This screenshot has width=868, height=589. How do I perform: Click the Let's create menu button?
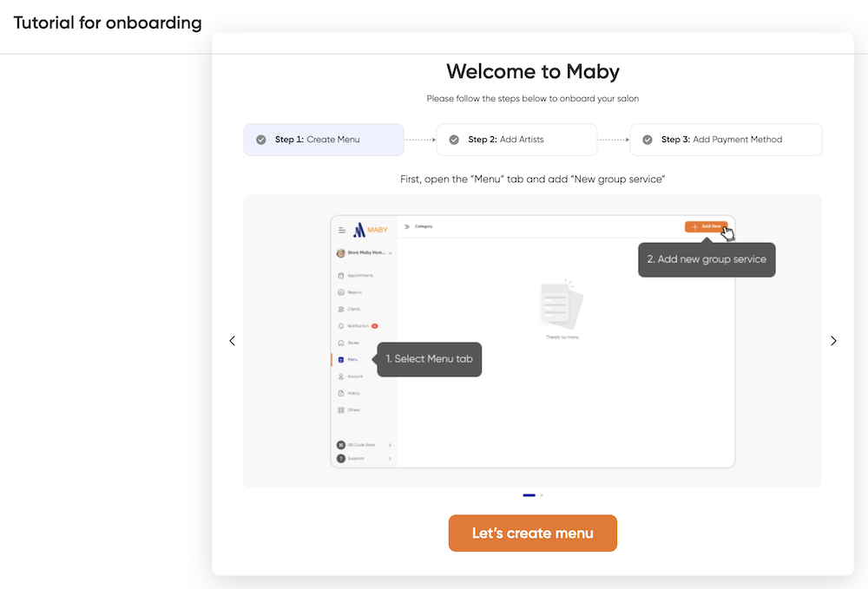pos(533,533)
